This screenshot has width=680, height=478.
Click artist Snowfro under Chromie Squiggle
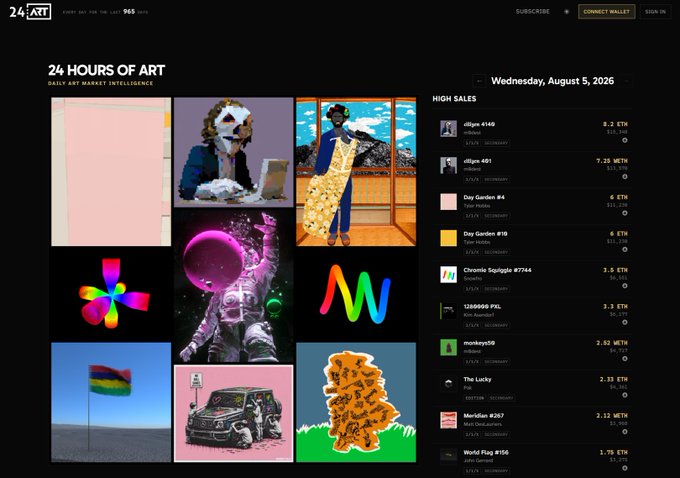coord(473,278)
